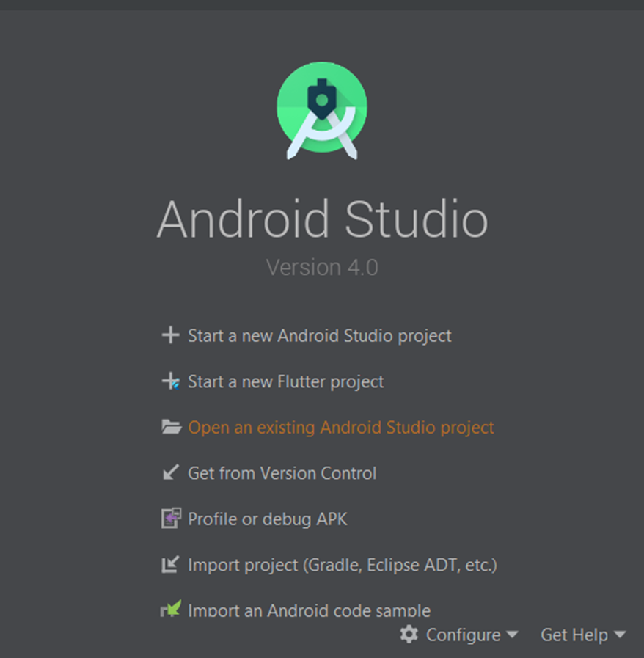644x658 pixels.
Task: Click the Android Studio title text
Action: tap(322, 219)
